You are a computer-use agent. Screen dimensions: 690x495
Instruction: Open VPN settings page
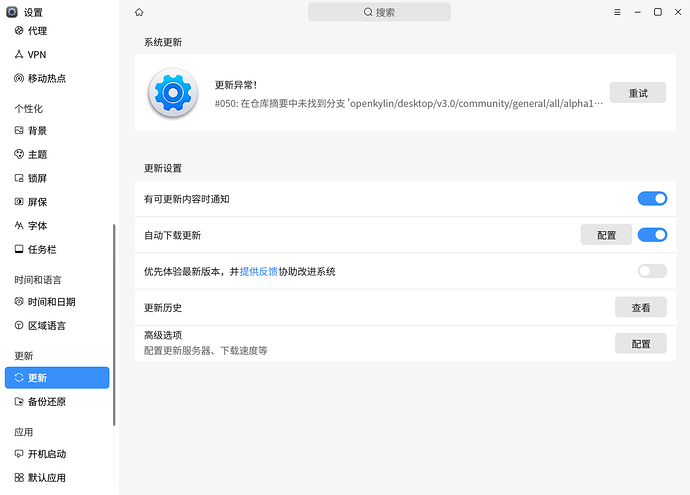(x=57, y=55)
